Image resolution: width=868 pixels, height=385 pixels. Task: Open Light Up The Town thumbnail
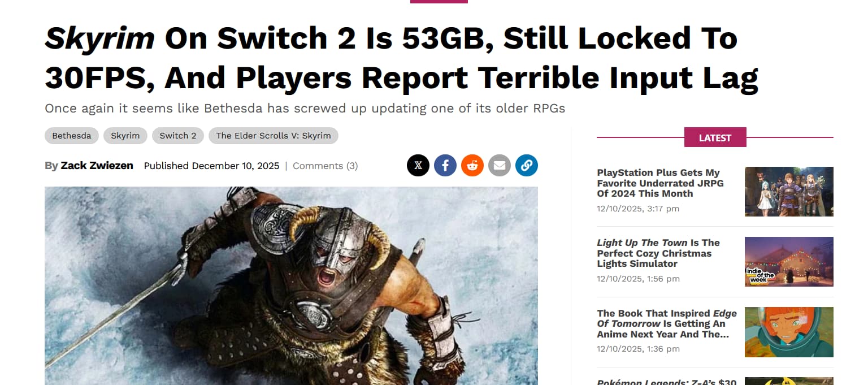[x=789, y=262]
